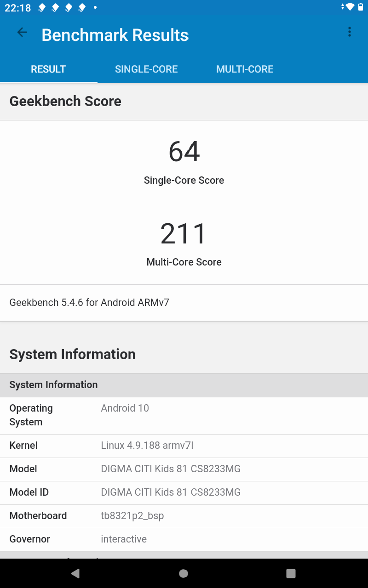Select the Governor interactive row
368x588 pixels.
point(184,539)
